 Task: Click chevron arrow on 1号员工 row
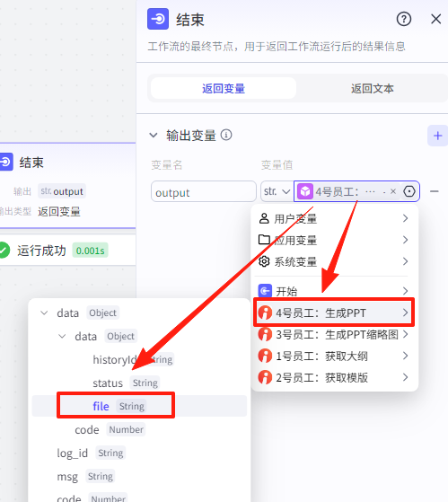click(x=405, y=356)
